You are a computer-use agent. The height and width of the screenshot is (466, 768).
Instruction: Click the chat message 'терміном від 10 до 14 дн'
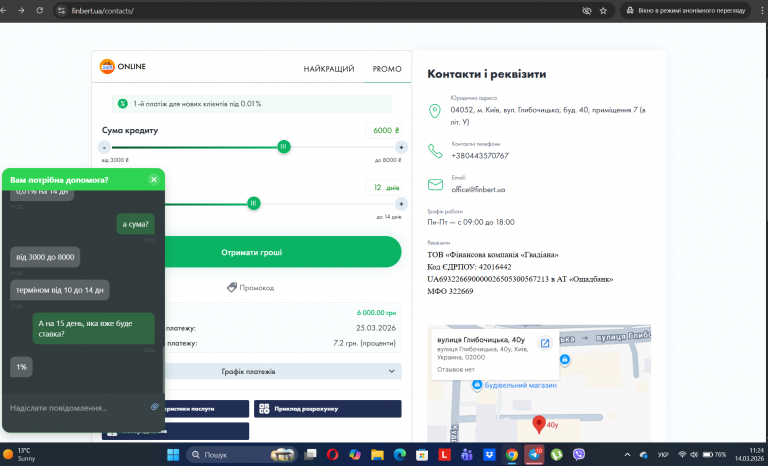pos(60,290)
